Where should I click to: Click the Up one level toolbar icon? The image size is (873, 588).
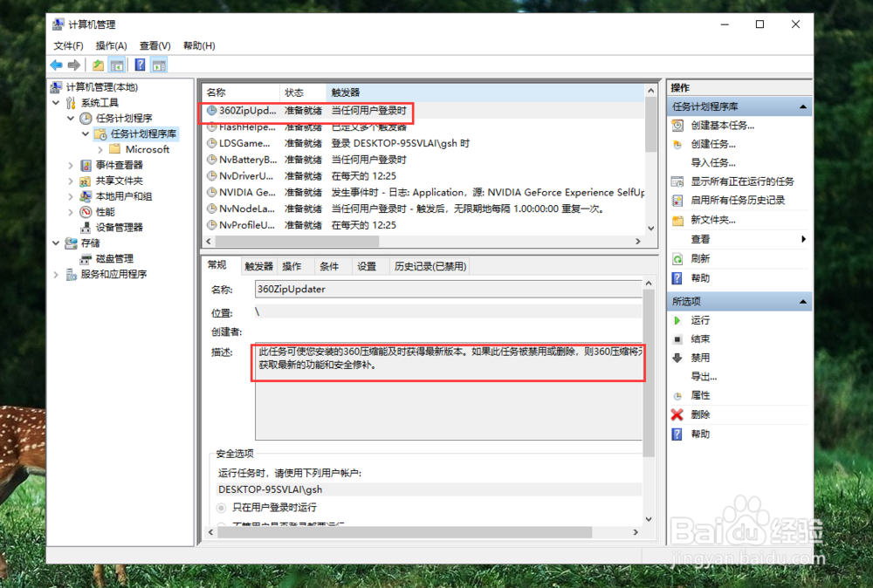tap(98, 65)
